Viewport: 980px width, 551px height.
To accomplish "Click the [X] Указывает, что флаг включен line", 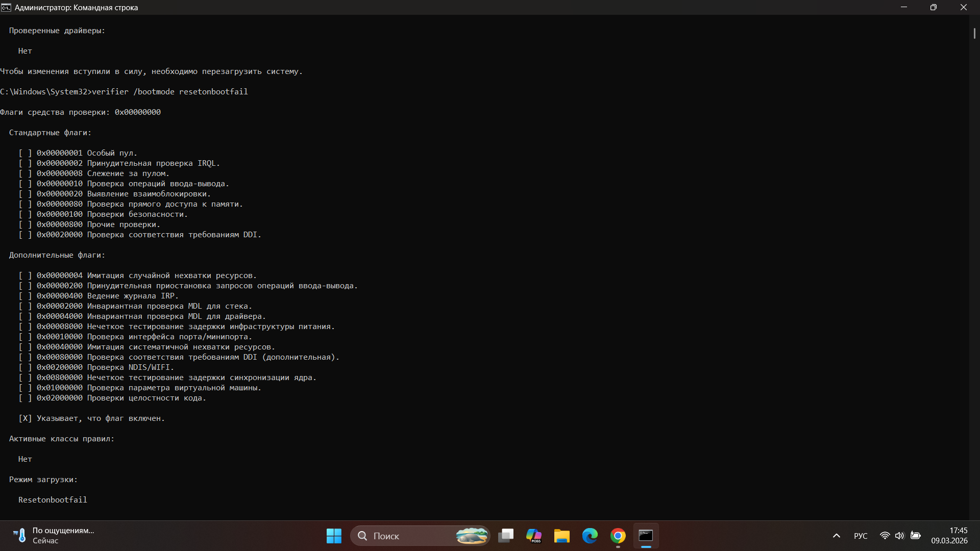I will 92,418.
